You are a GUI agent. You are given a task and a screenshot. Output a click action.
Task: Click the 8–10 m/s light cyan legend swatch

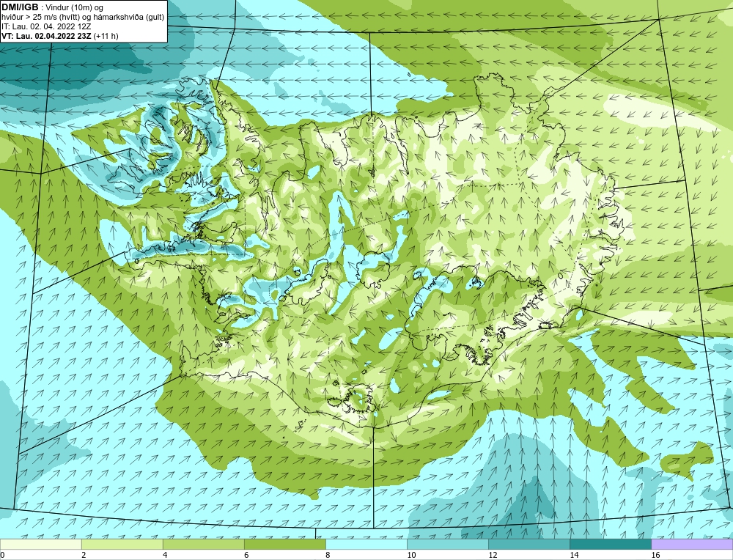(x=366, y=544)
